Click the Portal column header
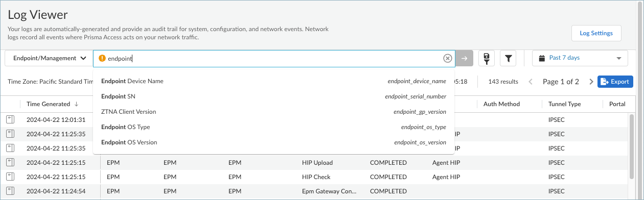 pos(617,104)
